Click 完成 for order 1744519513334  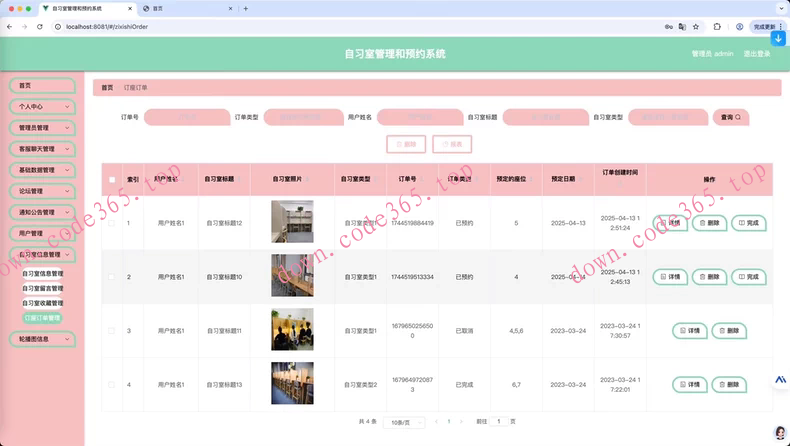(749, 277)
